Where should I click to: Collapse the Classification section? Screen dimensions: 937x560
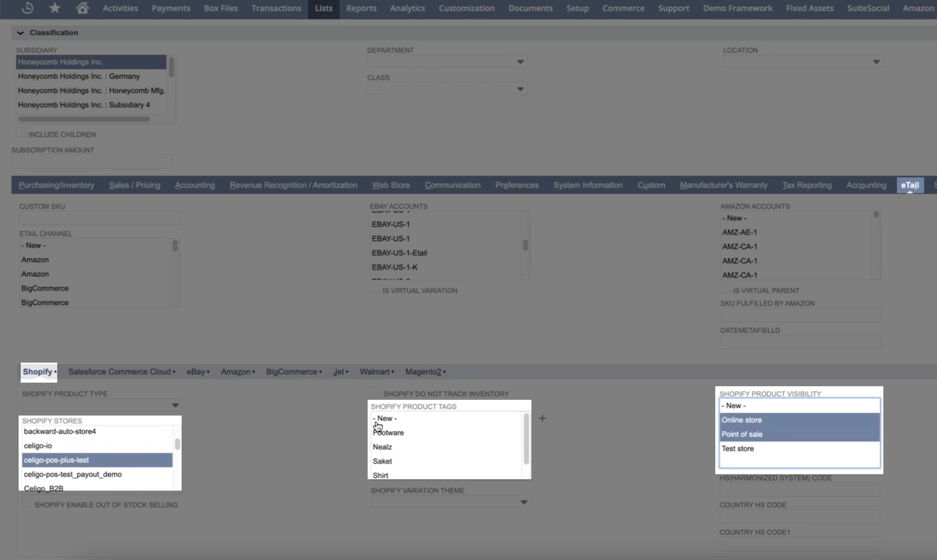[x=20, y=33]
